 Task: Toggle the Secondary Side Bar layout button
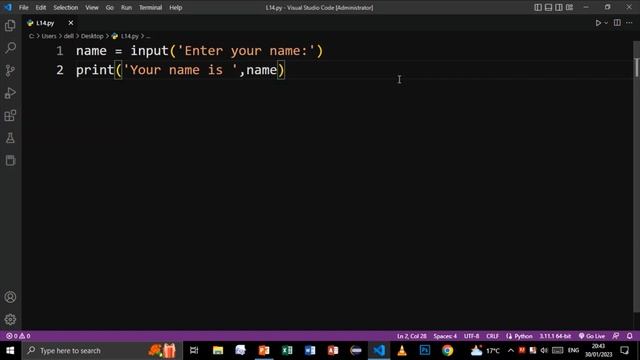[559, 7]
